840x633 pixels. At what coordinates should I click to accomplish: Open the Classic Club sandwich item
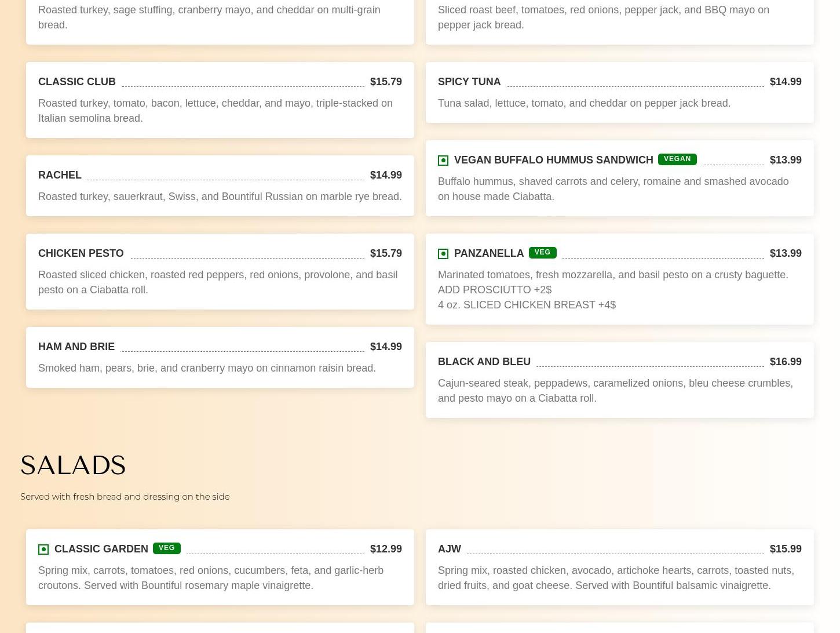coord(77,82)
